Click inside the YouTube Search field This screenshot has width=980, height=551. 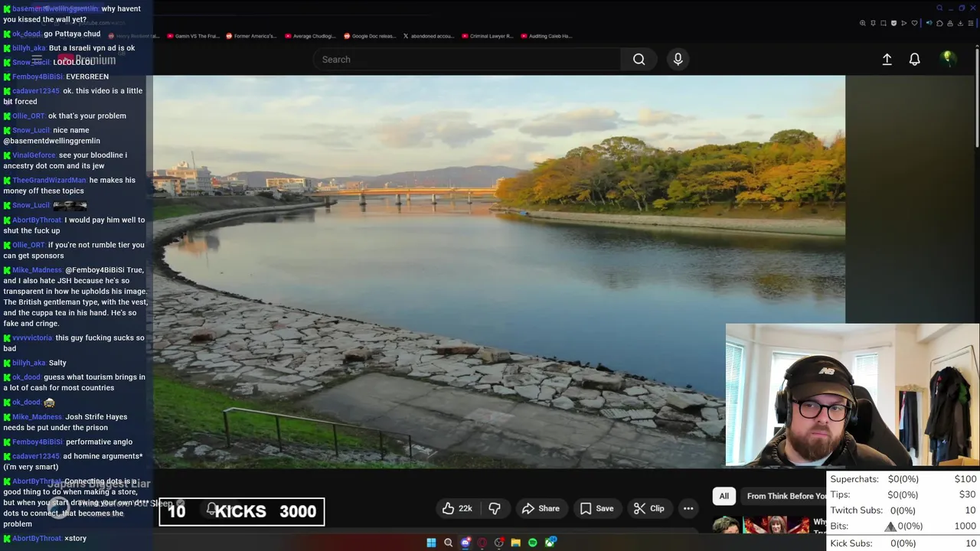[467, 59]
